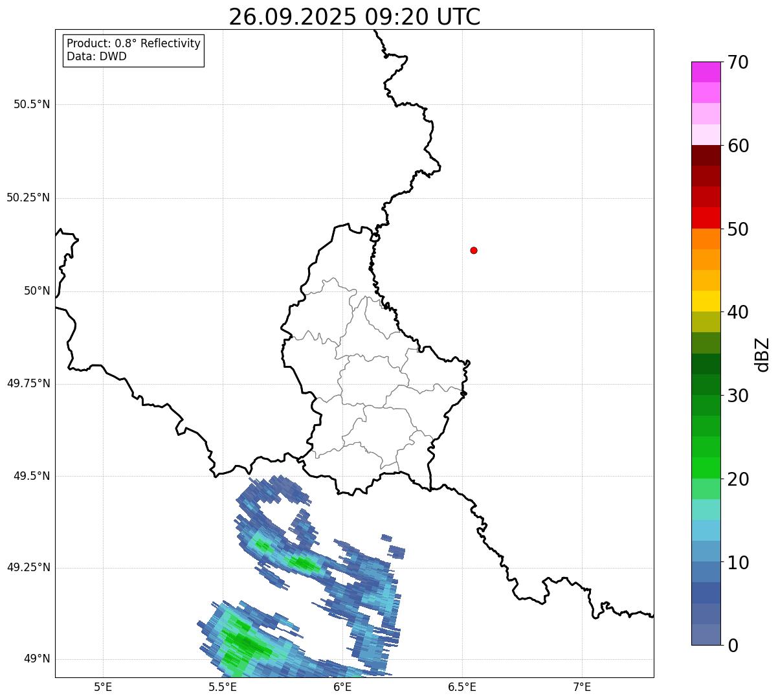Click the 49°N latitude label

click(x=37, y=659)
